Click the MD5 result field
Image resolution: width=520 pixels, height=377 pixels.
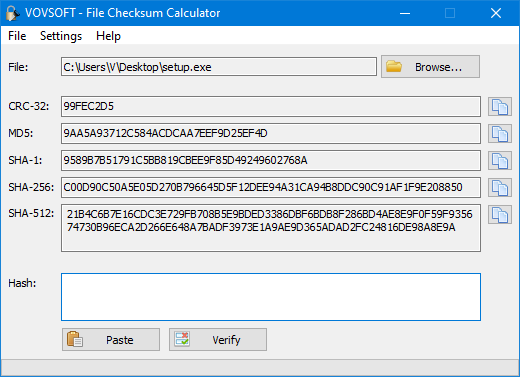[x=271, y=134]
